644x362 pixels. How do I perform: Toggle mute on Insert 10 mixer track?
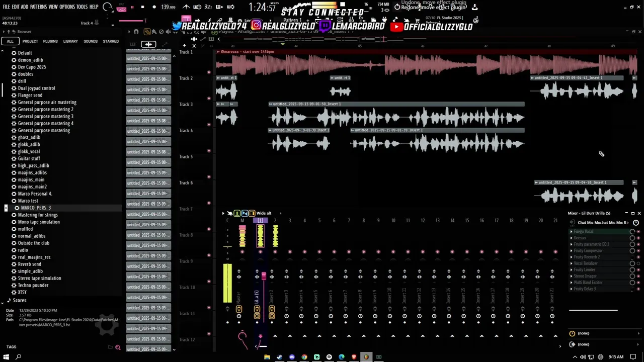[393, 252]
